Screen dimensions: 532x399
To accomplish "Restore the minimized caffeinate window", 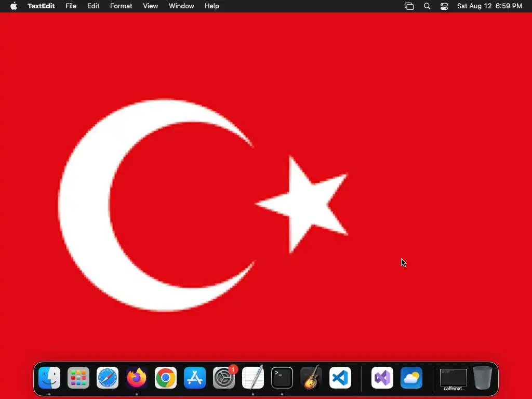I will point(454,378).
